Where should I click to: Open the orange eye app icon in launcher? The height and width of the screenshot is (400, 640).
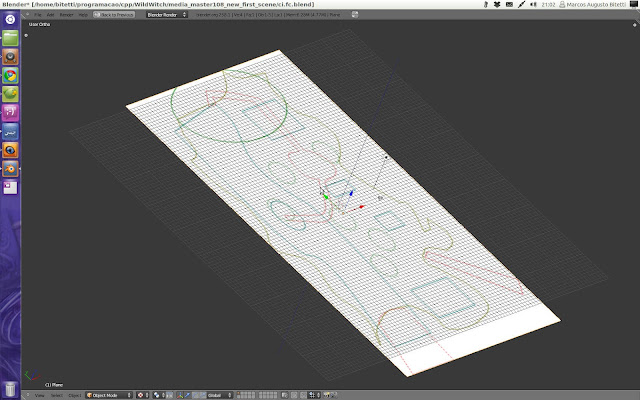tap(10, 150)
